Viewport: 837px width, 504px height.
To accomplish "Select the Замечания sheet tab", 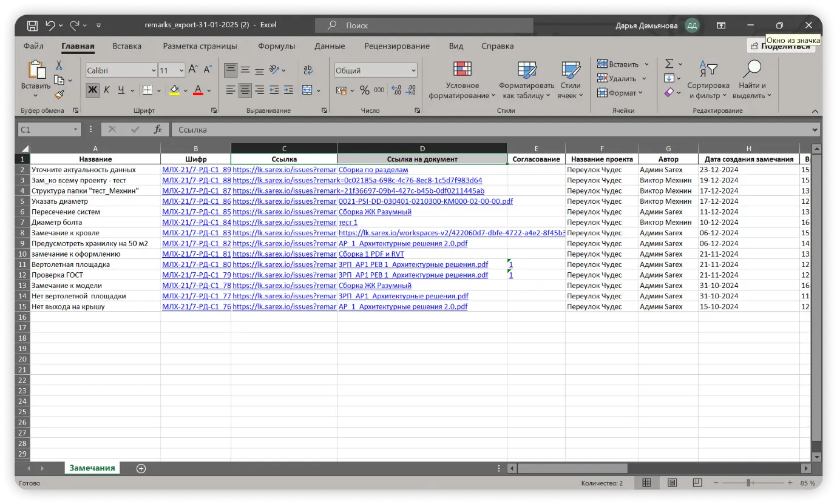I will tap(92, 468).
